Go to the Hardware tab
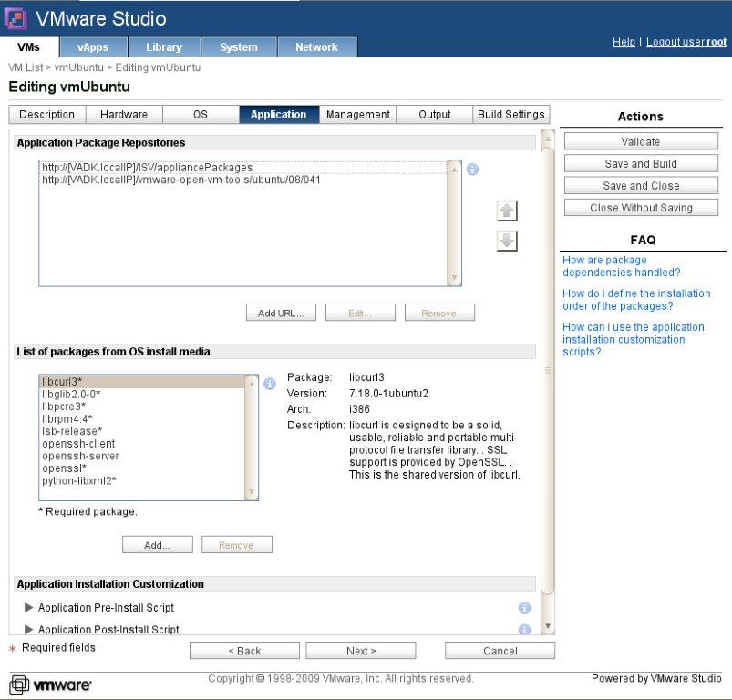Screen dimensions: 732x700 click(124, 114)
